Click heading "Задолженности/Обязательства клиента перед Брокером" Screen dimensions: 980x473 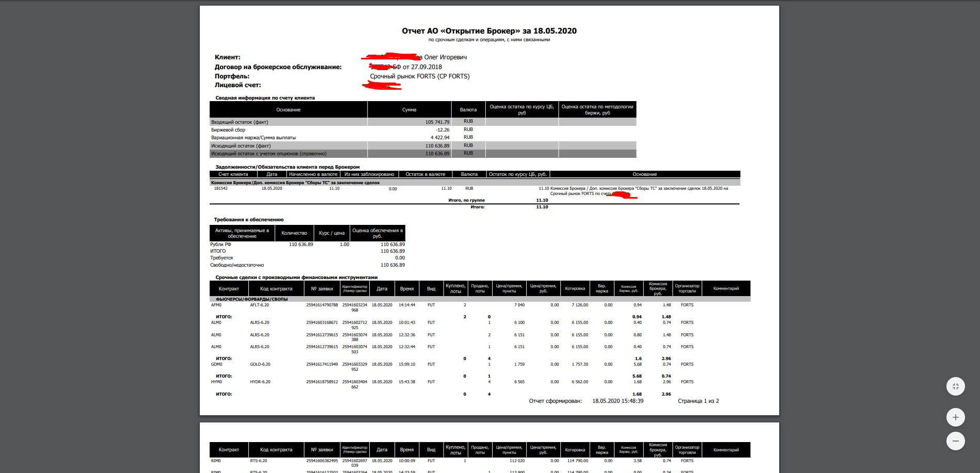pos(288,167)
